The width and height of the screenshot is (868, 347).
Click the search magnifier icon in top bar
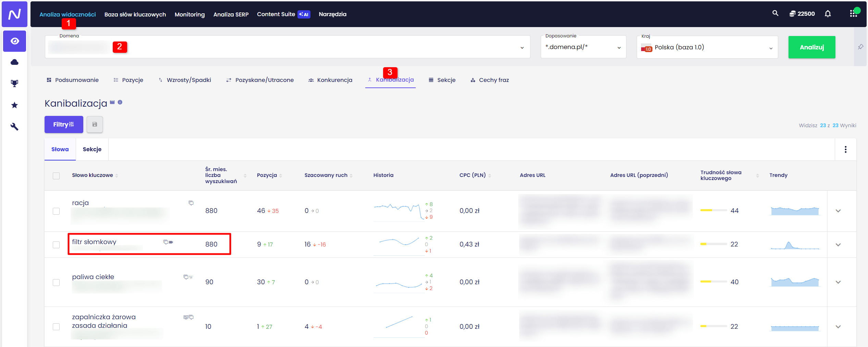pyautogui.click(x=775, y=13)
